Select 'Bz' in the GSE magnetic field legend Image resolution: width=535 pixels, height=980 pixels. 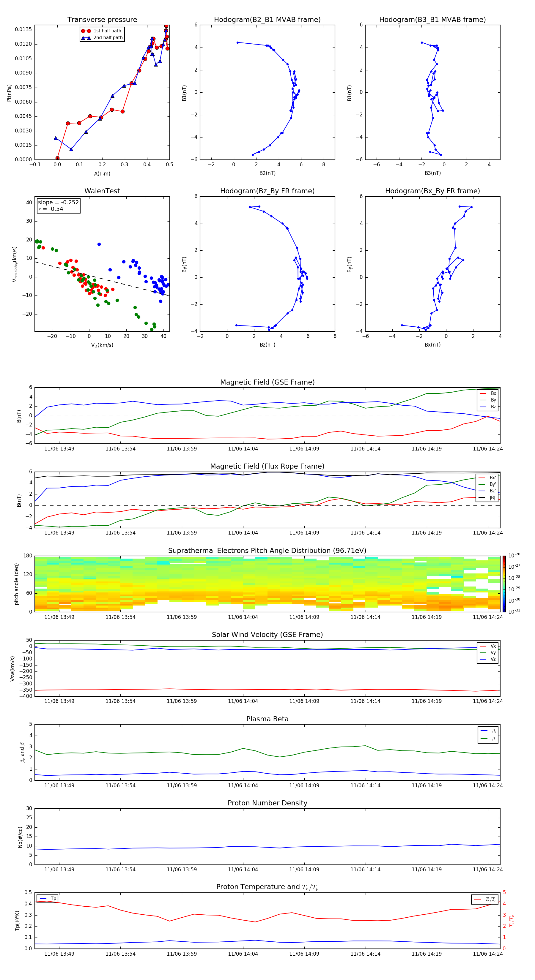click(488, 407)
